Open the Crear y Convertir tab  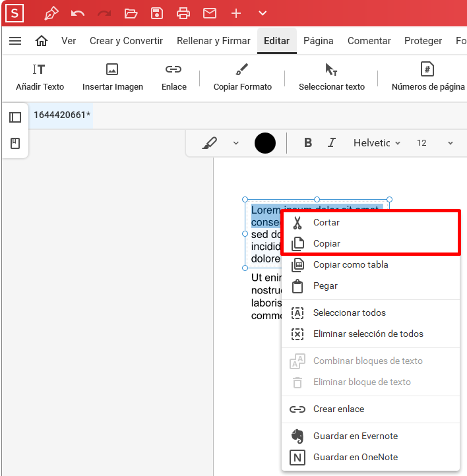pyautogui.click(x=127, y=41)
